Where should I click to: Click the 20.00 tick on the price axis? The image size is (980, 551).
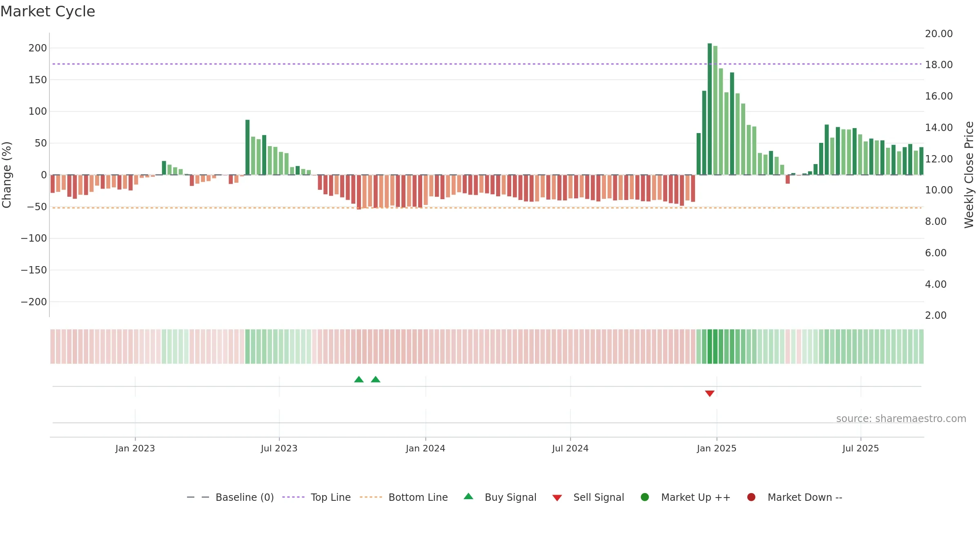click(939, 34)
